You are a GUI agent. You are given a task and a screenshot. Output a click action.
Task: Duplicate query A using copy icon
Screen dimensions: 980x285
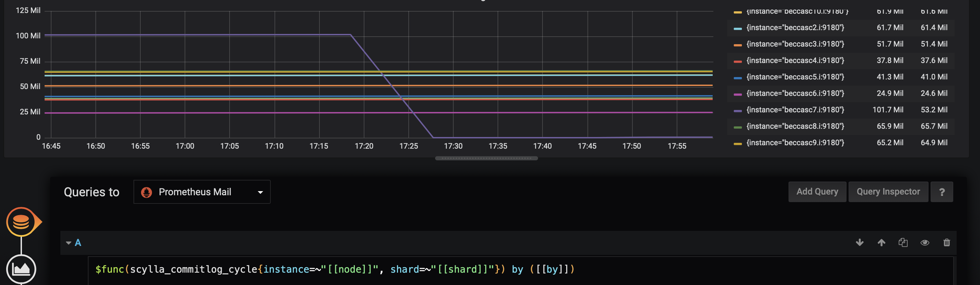(x=903, y=243)
